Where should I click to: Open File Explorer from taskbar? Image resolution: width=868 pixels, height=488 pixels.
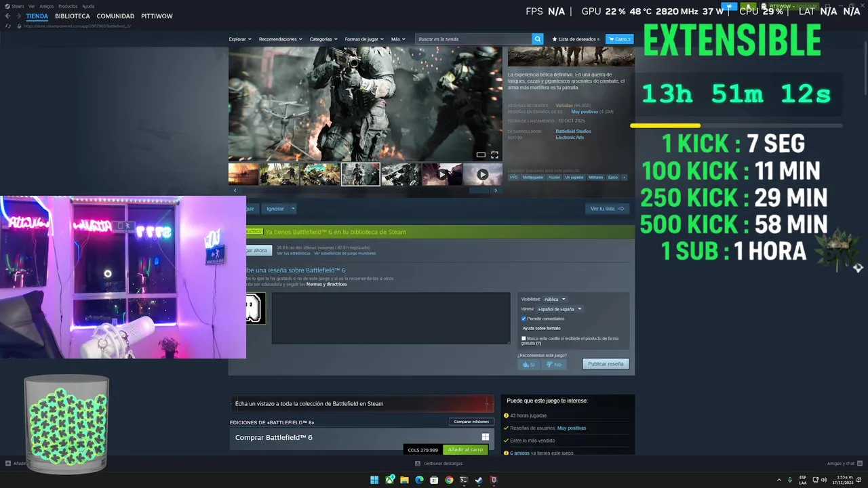click(404, 480)
